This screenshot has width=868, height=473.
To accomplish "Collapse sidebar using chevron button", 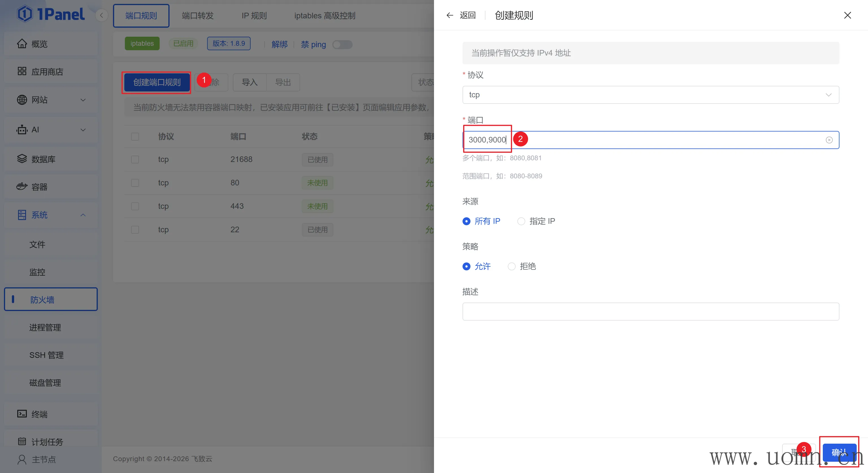I will click(101, 15).
